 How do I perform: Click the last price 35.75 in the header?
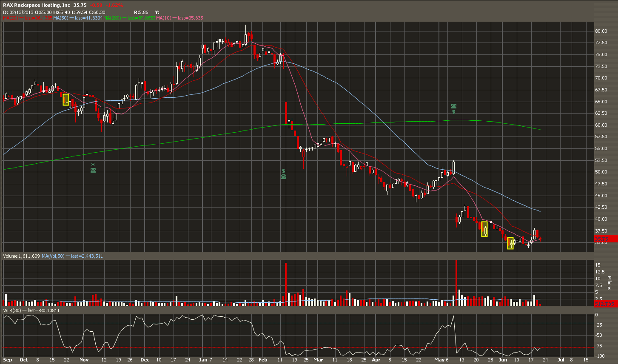coord(80,5)
